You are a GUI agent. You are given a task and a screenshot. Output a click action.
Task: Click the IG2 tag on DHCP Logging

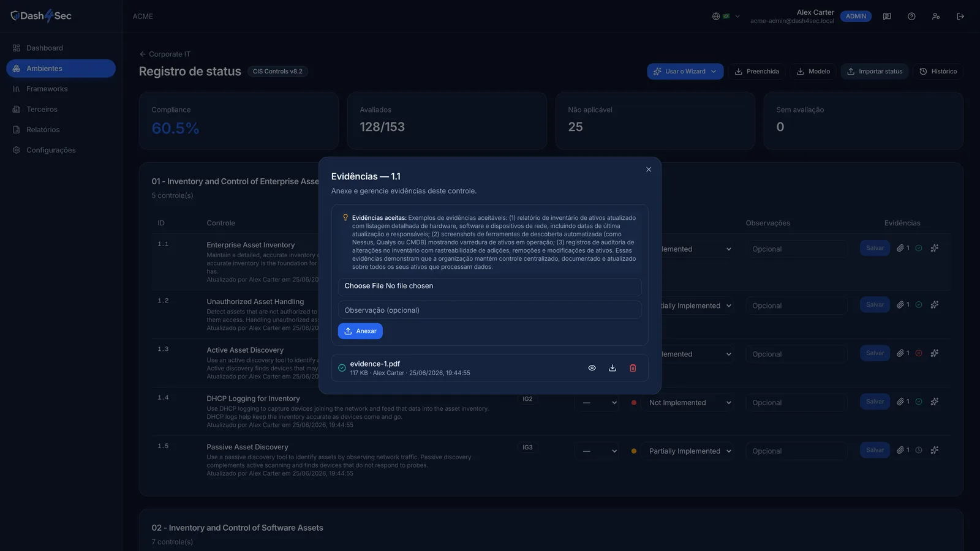(x=527, y=399)
